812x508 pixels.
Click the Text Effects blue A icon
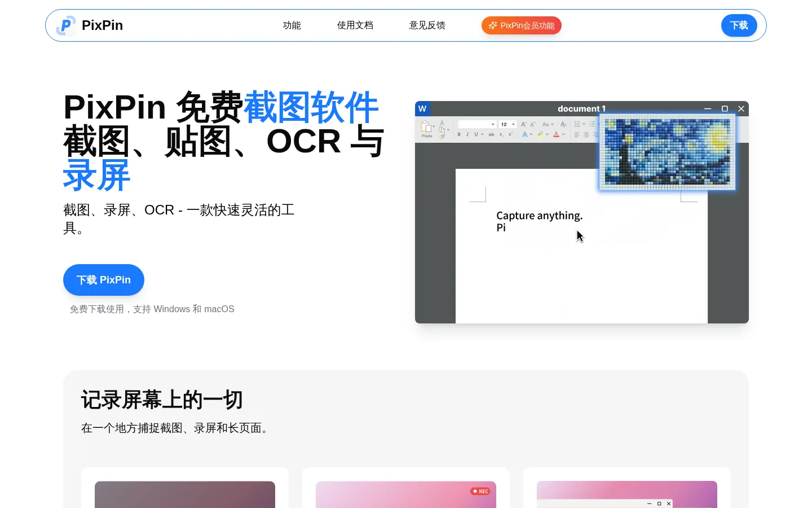[x=524, y=134]
